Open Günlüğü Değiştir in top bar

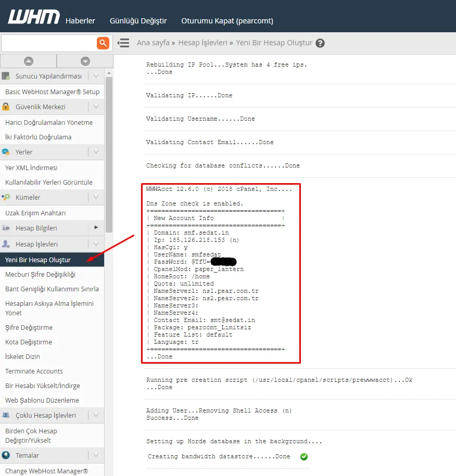point(138,21)
